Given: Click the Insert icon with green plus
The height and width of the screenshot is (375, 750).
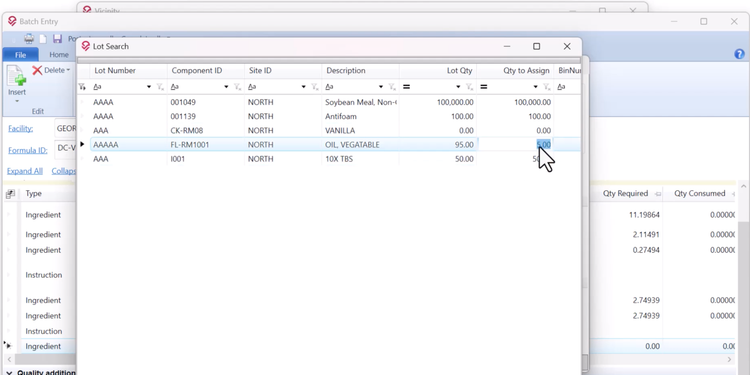Looking at the screenshot, I should pyautogui.click(x=17, y=76).
